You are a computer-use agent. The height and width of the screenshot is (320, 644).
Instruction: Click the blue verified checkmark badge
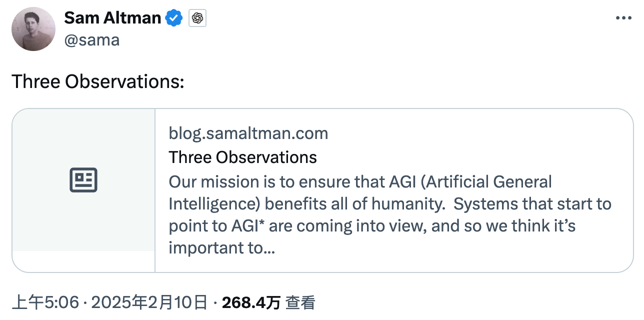[x=173, y=18]
